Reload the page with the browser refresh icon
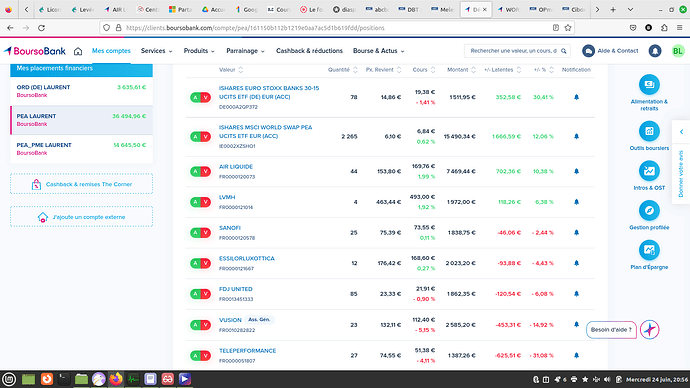The image size is (690, 388). 41,28
